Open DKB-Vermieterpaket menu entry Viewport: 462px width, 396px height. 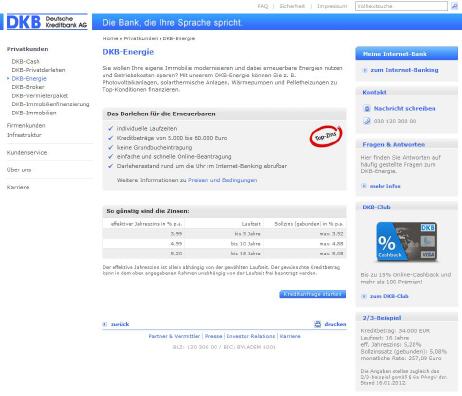coord(40,96)
